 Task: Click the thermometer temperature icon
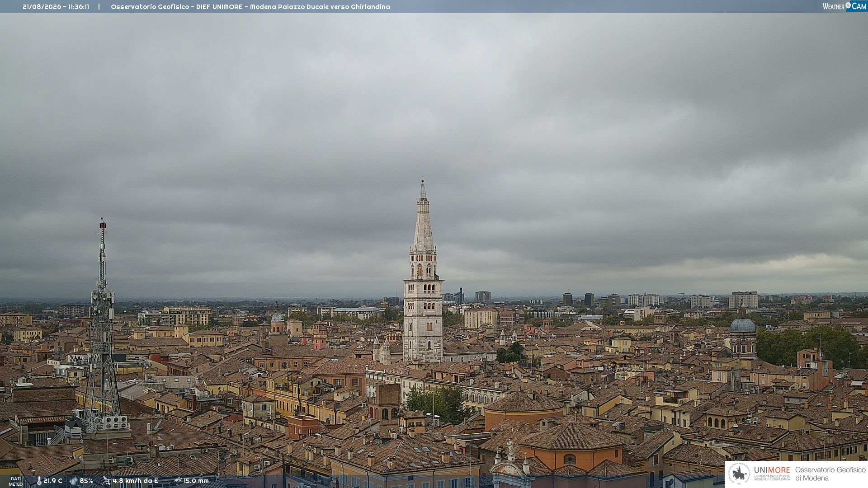(39, 481)
